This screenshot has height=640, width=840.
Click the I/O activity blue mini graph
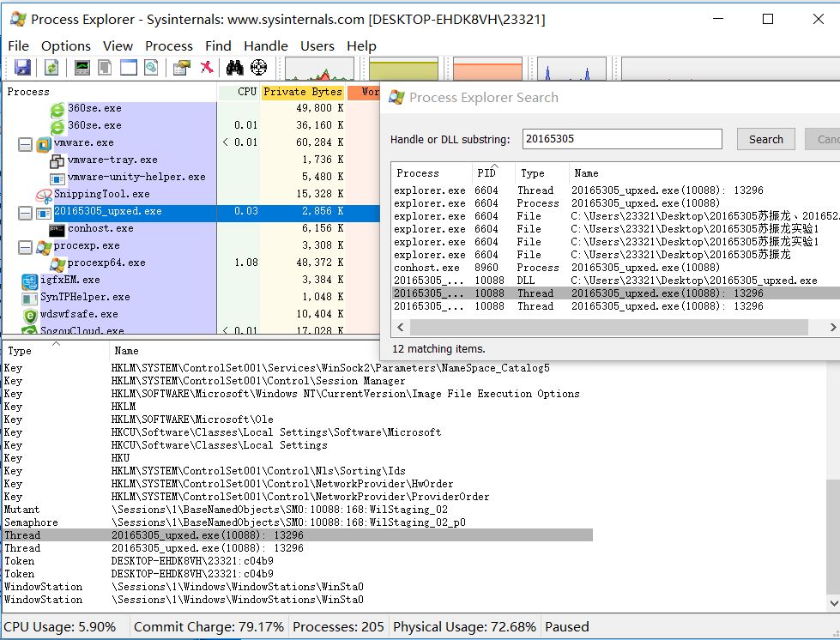571,69
